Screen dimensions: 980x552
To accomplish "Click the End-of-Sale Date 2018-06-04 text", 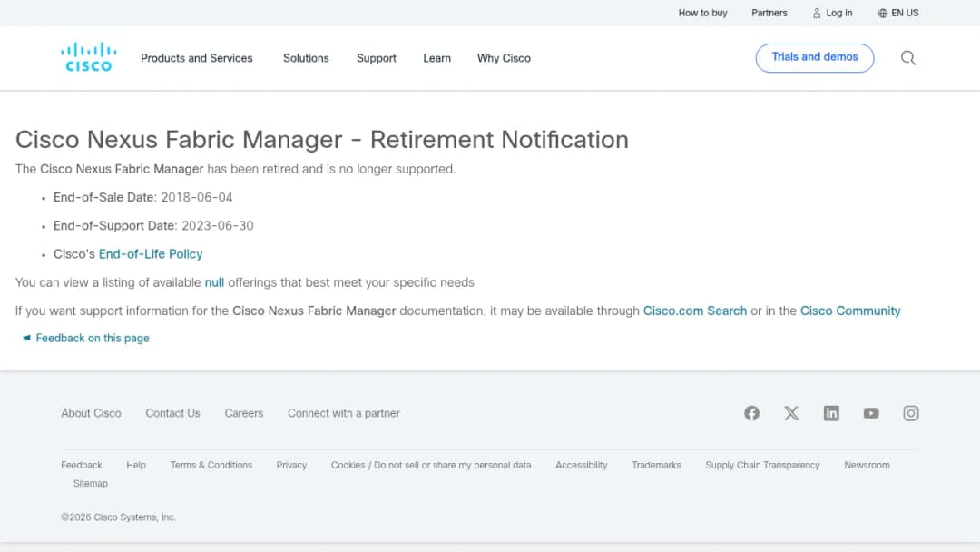I will point(143,198).
